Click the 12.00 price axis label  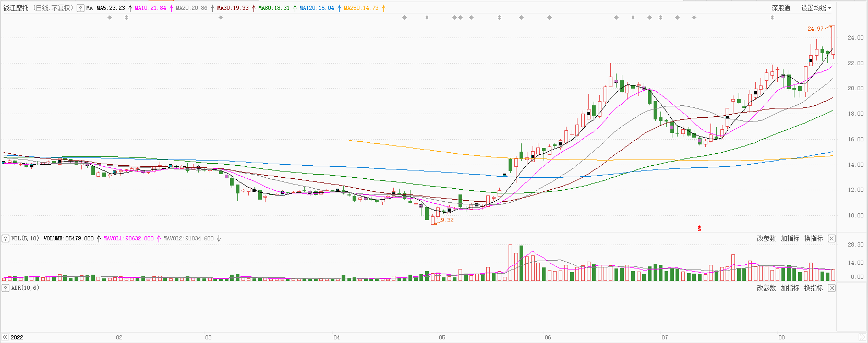855,190
